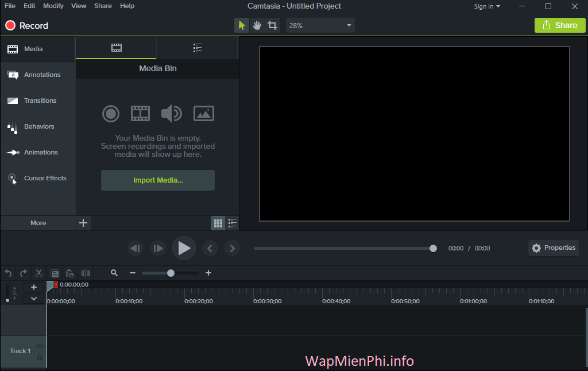This screenshot has width=588, height=371.
Task: Select the arrow edit mode tool
Action: click(242, 25)
